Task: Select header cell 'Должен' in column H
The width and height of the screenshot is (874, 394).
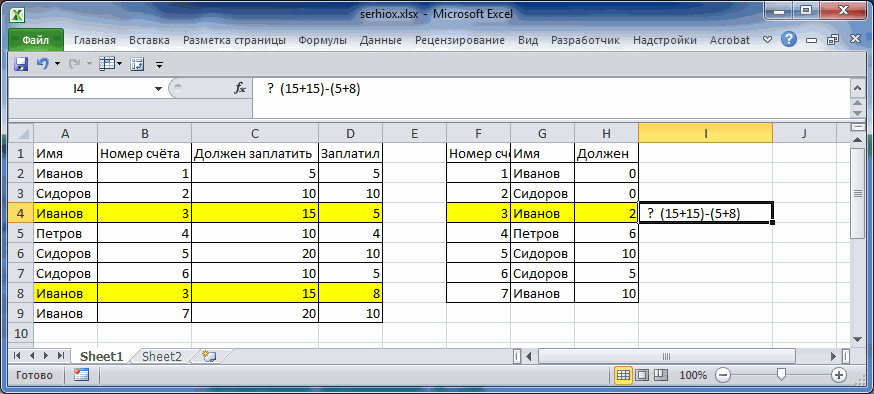Action: 606,153
